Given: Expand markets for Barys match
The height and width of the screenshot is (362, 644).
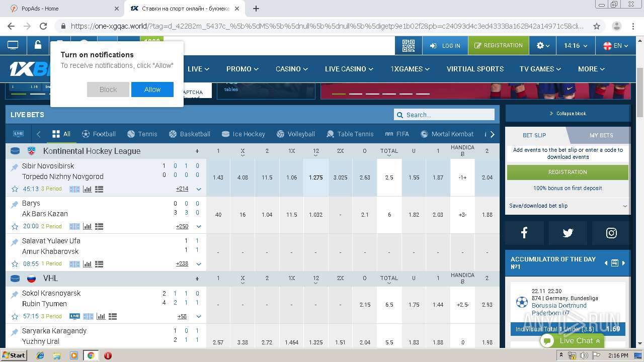Looking at the screenshot, I should click(x=199, y=227).
